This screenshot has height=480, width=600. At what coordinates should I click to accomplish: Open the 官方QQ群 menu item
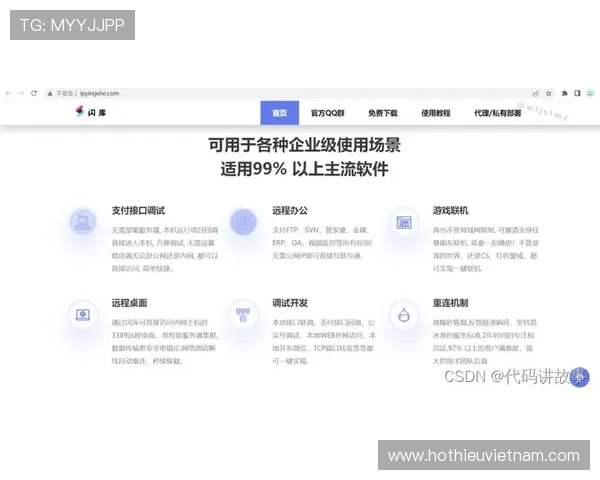(x=328, y=113)
